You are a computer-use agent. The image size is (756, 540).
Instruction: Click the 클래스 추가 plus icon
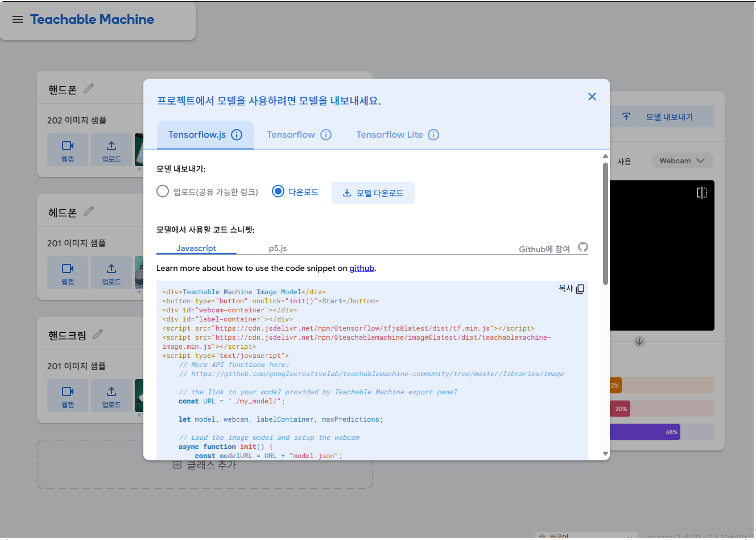point(177,465)
